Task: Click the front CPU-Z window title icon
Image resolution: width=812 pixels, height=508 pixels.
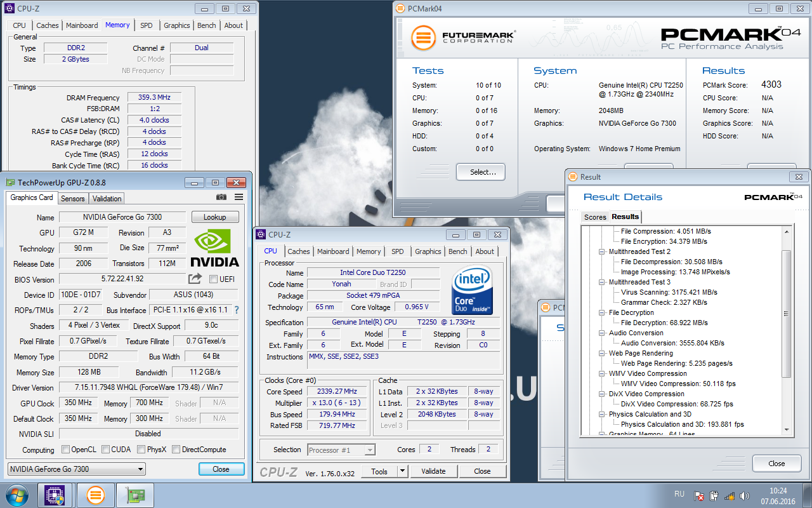Action: click(x=261, y=234)
